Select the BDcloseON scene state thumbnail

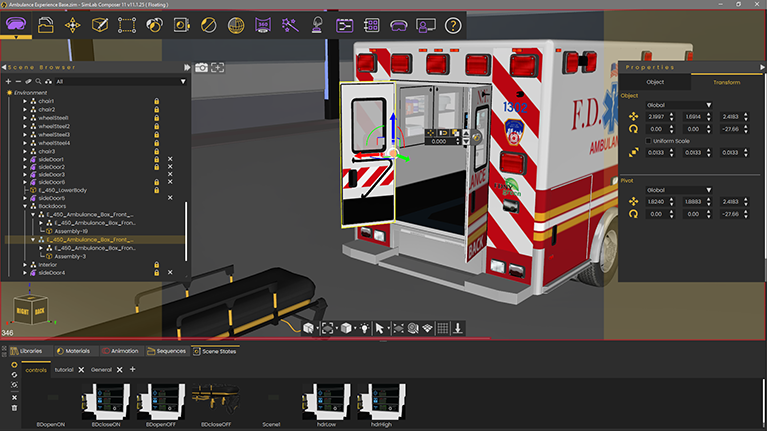point(106,402)
